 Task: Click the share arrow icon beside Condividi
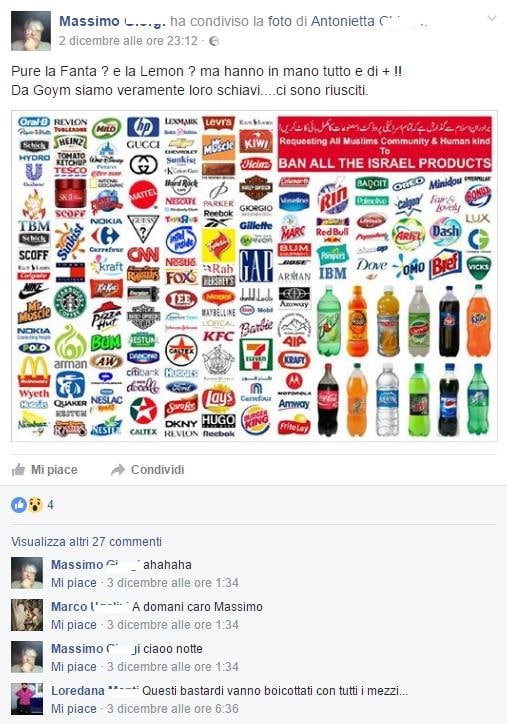pyautogui.click(x=118, y=470)
